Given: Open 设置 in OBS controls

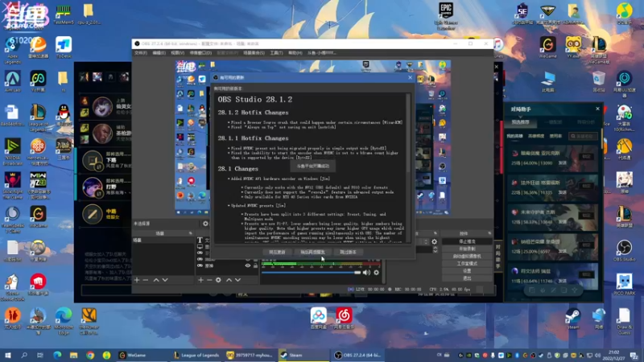Looking at the screenshot, I should pos(467,271).
